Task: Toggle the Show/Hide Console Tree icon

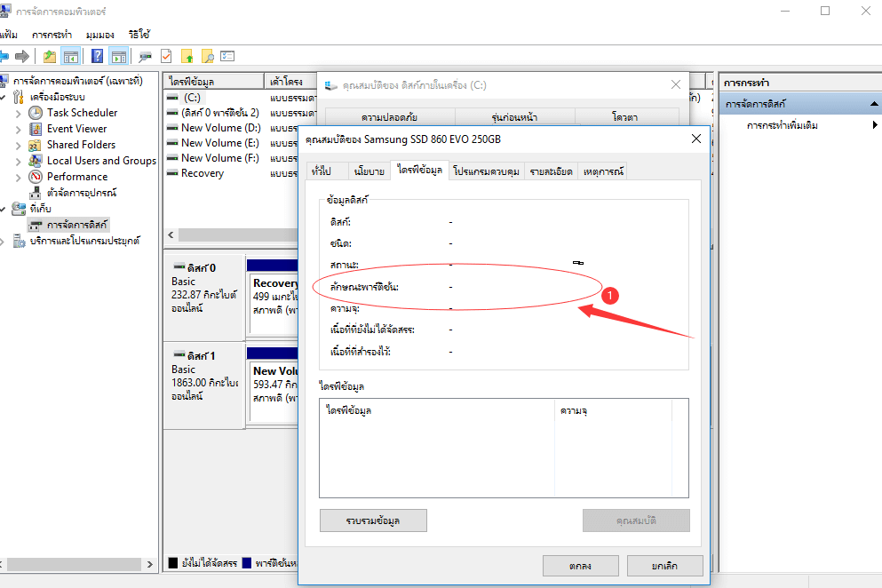Action: click(71, 56)
